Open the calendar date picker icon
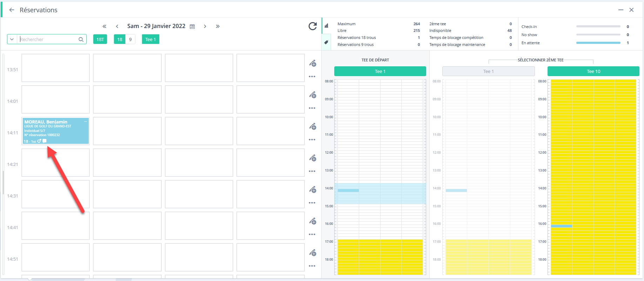This screenshot has height=281, width=644. (192, 26)
